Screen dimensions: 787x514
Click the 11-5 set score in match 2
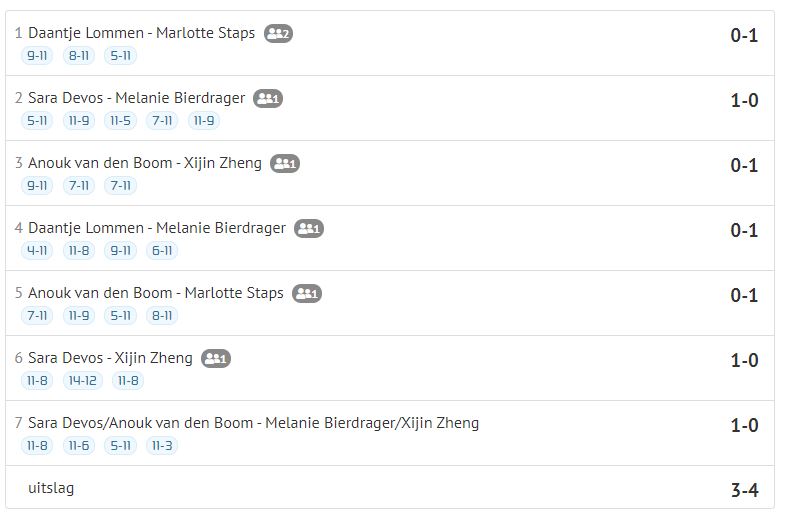(x=120, y=120)
